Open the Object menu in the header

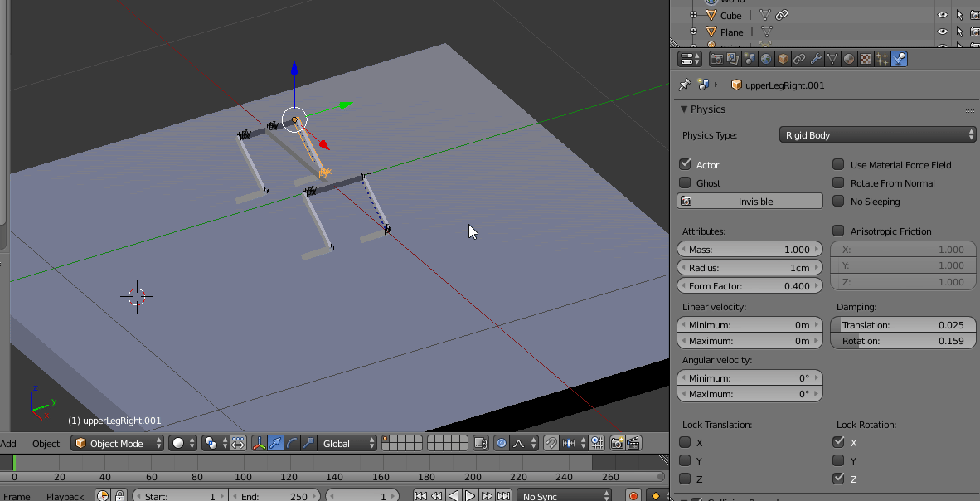(46, 443)
